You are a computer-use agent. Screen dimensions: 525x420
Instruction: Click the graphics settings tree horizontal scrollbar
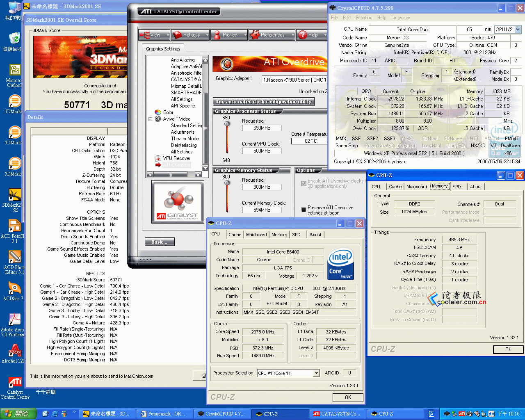point(174,175)
